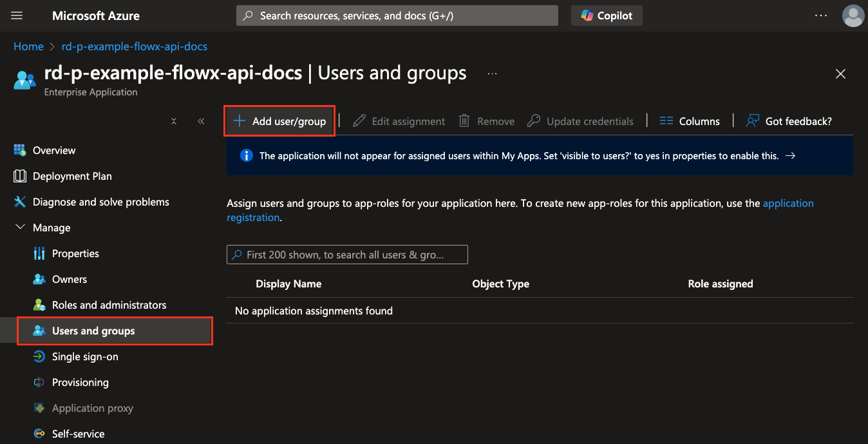Screen dimensions: 868x444
Task: Click the Deployment Plan book icon
Action: 20,176
